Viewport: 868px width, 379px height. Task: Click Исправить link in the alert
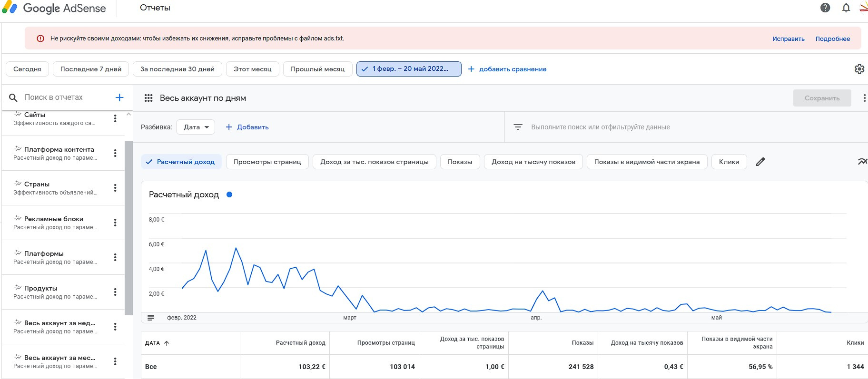click(789, 39)
